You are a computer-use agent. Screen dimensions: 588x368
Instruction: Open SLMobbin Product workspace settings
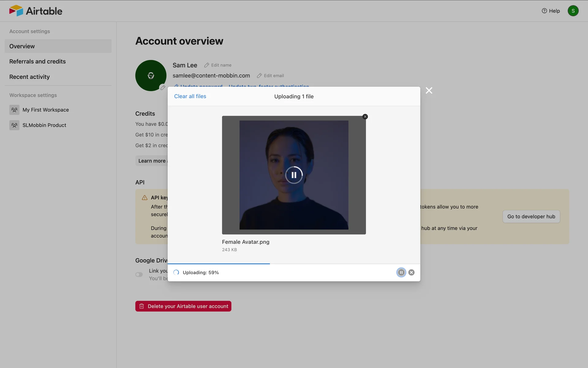coord(44,125)
